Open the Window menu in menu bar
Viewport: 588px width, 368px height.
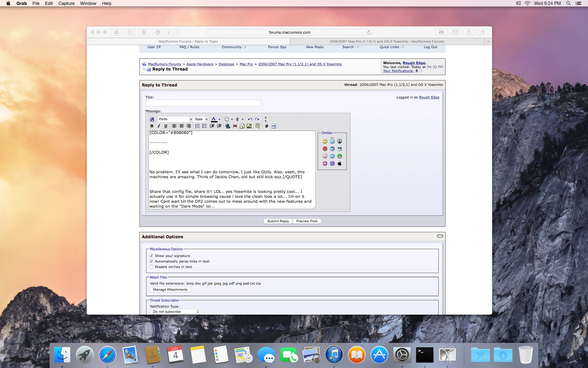tap(88, 3)
